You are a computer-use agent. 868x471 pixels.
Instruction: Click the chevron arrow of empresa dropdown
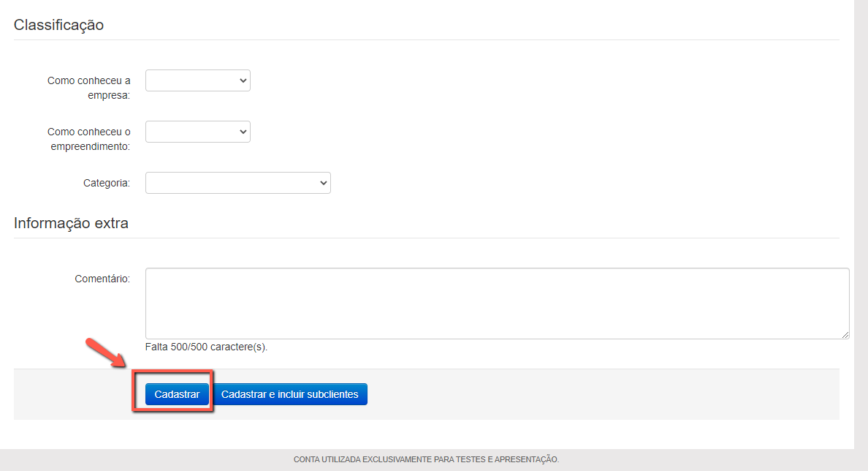tap(243, 80)
